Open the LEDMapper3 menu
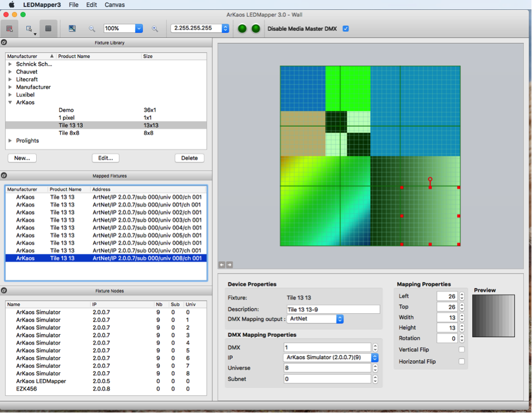 click(42, 5)
